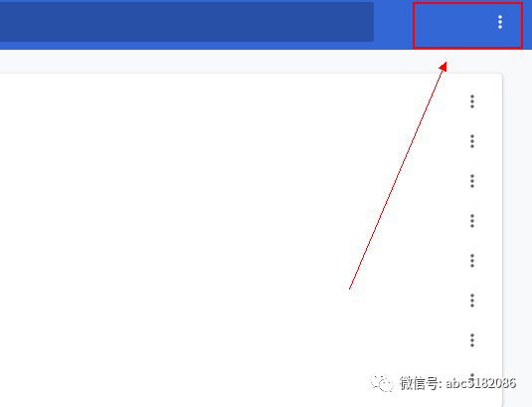Open the three-dot menu in the blue header
This screenshot has height=407, width=532.
tap(500, 22)
